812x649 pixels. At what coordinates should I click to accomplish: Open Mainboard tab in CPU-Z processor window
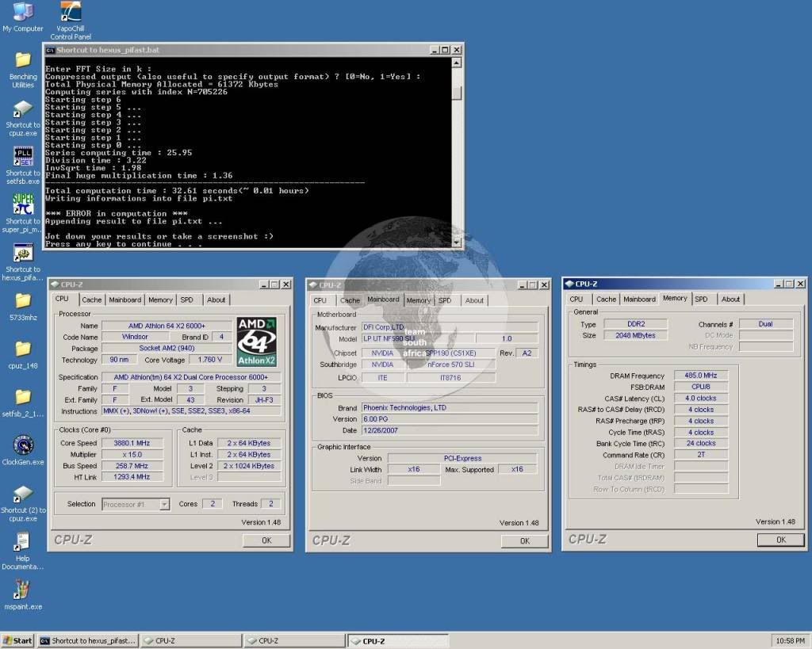click(124, 300)
